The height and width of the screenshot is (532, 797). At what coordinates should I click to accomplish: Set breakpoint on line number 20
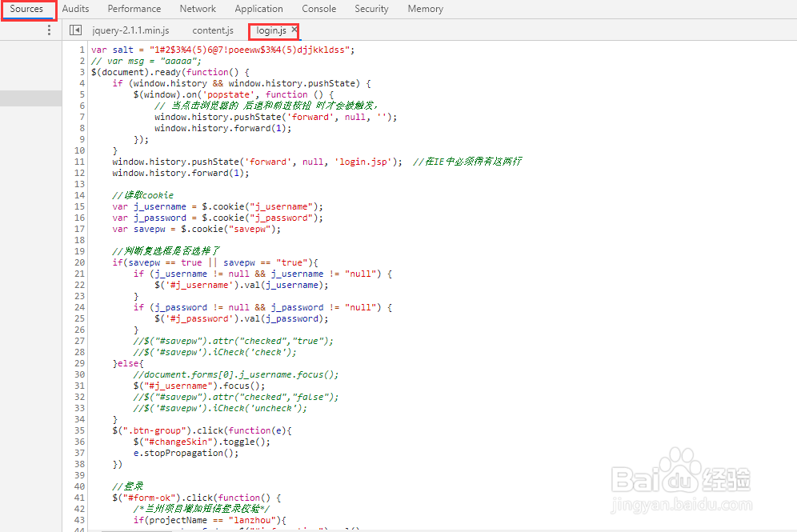point(80,262)
